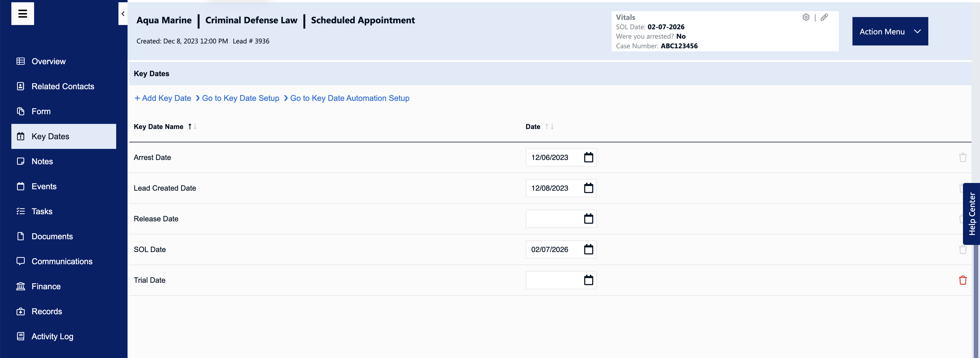Delete the Trial Date using the trash icon
The width and height of the screenshot is (980, 358).
(x=963, y=280)
